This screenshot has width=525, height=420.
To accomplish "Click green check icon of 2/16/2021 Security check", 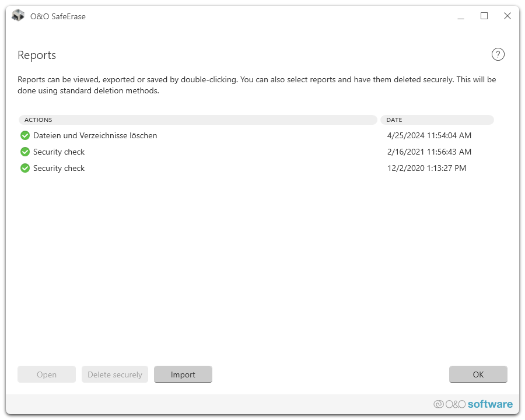I will click(25, 152).
